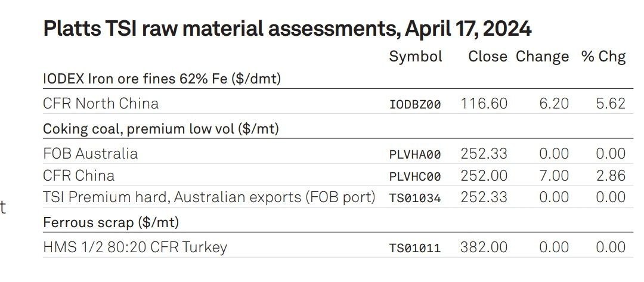
Task: Click the 2.86 percent change value
Action: coord(611,176)
